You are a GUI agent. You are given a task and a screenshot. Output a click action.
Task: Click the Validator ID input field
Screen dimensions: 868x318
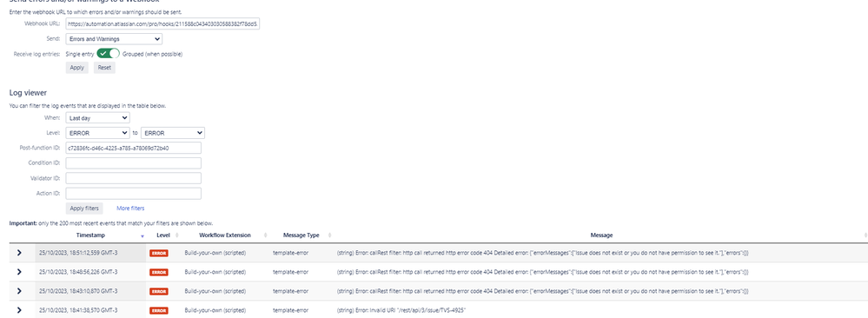tap(134, 178)
